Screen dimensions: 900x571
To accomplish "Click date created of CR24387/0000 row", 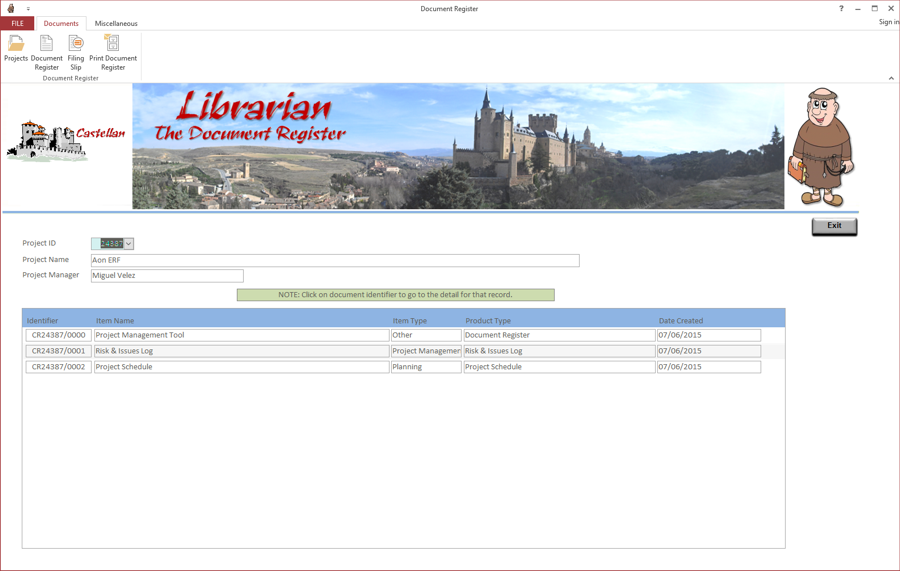I will (x=709, y=335).
